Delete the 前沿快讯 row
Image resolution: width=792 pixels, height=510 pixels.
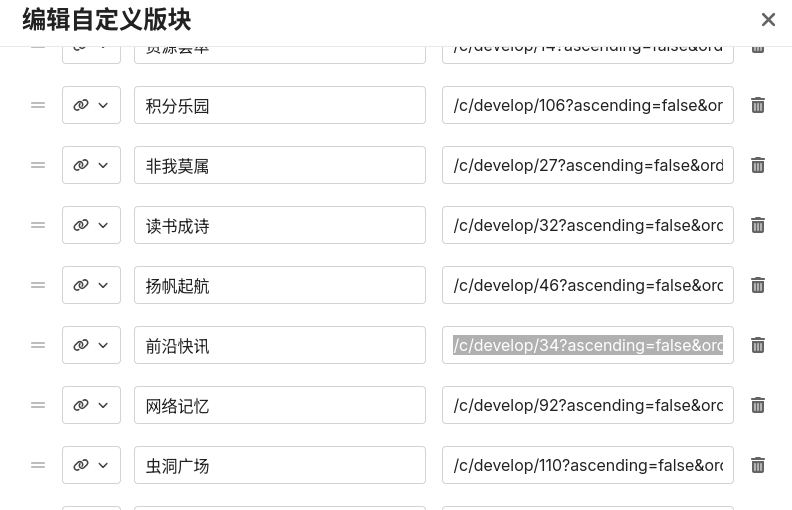coord(758,345)
